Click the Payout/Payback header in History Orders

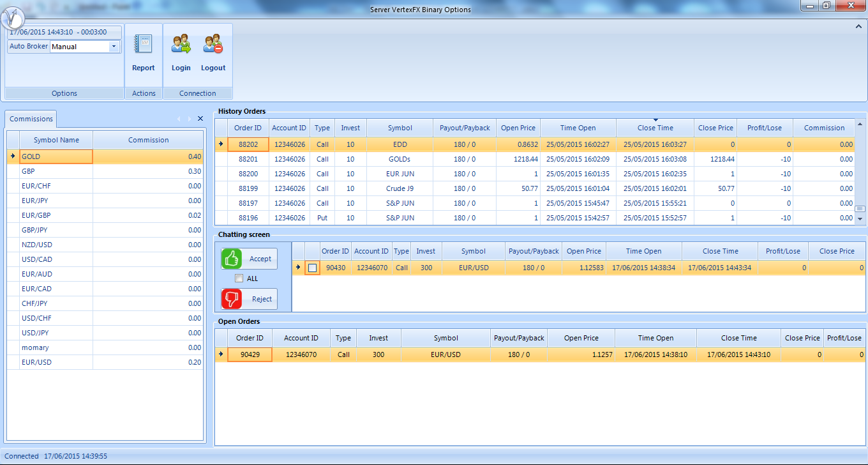465,128
